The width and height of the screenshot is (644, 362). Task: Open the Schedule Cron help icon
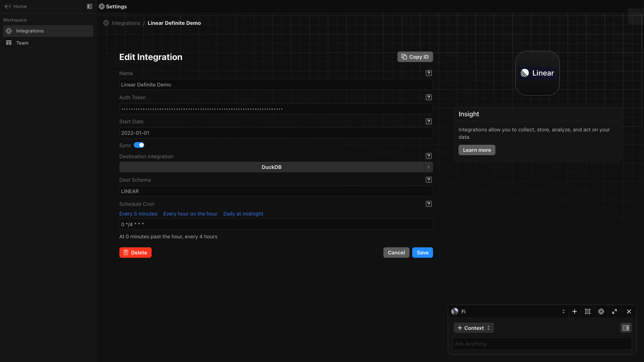click(428, 204)
